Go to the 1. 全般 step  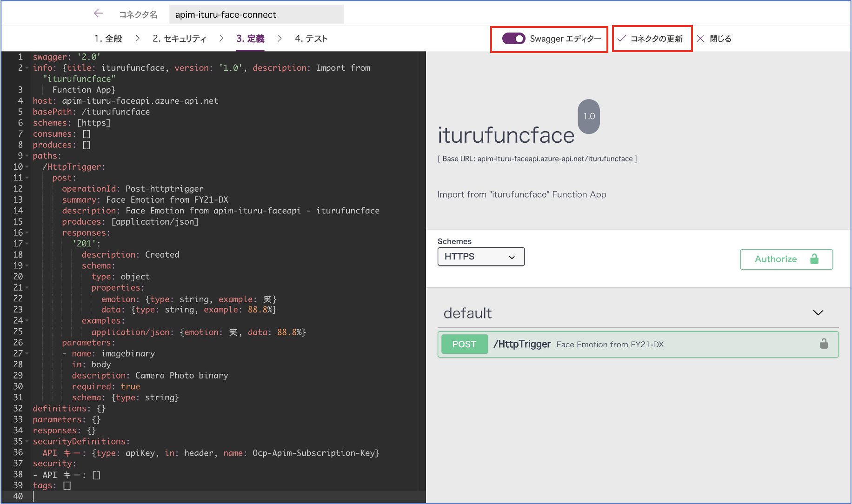click(108, 39)
